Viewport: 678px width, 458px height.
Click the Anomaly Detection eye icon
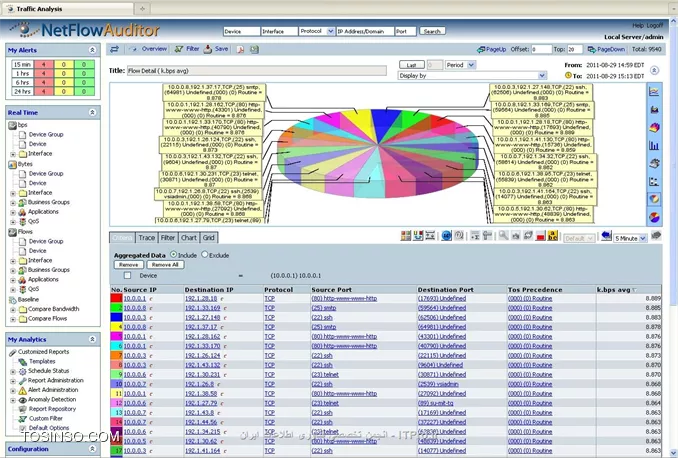click(22, 400)
